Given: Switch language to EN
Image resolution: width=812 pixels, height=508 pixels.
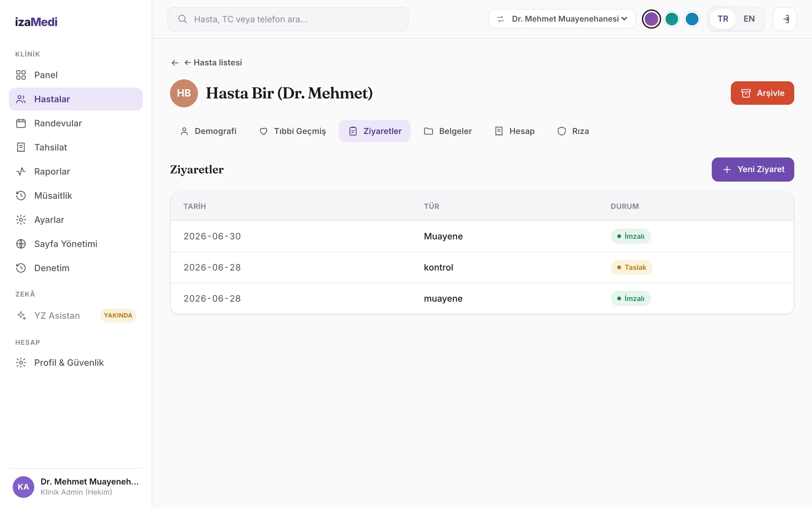Looking at the screenshot, I should point(749,19).
